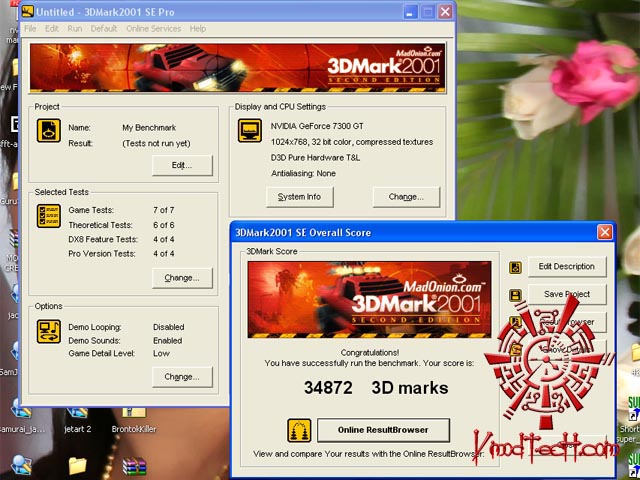Click the Online ResultBrowser icon
Image resolution: width=640 pixels, height=480 pixels.
pos(299,431)
